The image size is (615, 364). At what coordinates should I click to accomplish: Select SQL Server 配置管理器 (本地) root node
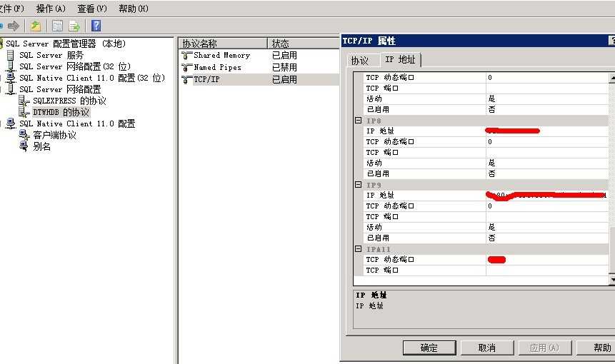(x=66, y=44)
